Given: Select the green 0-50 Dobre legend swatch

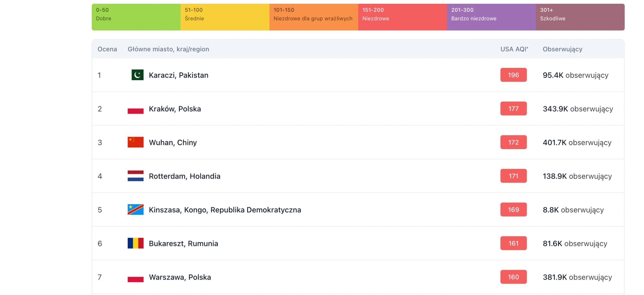Looking at the screenshot, I should click(x=136, y=17).
